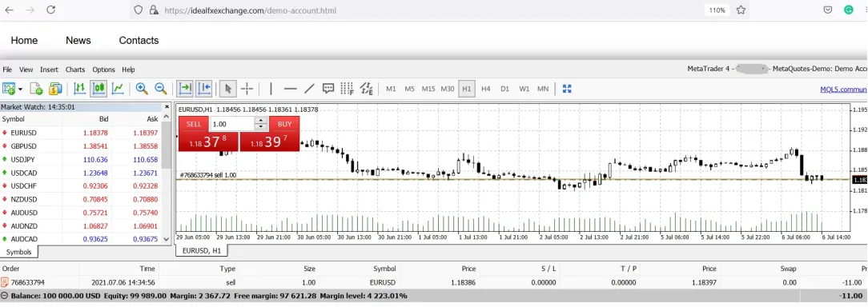Select the trendline drawing tool
Viewport: 868px width, 307px height.
click(309, 89)
